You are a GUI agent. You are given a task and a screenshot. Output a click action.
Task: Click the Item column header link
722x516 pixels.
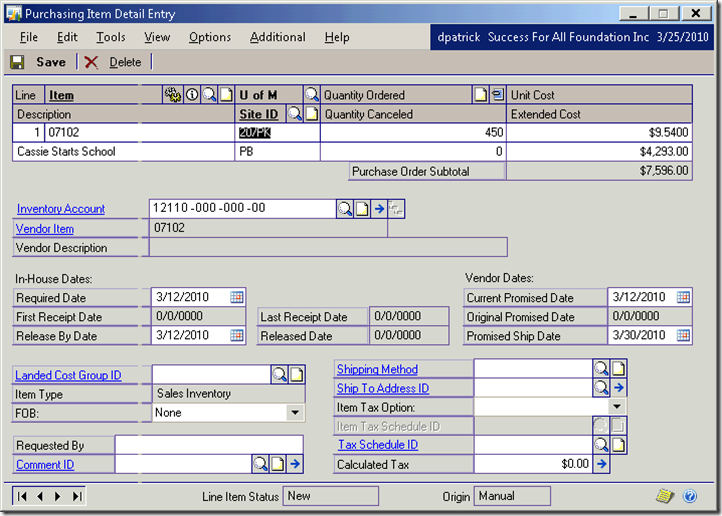pos(61,95)
